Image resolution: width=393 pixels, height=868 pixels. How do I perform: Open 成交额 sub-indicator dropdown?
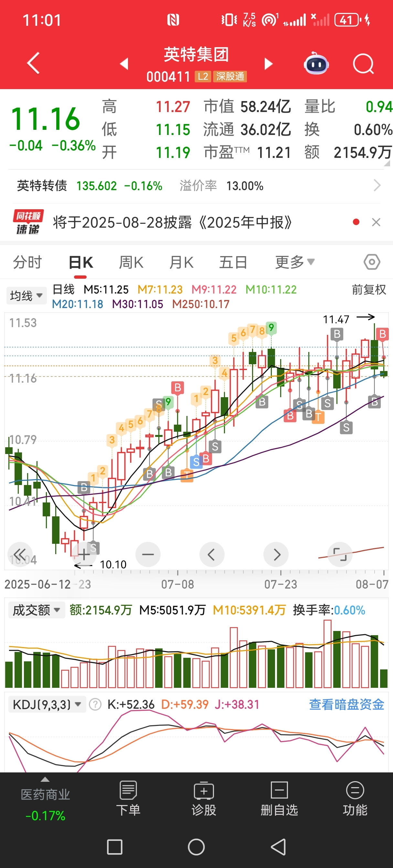[x=37, y=610]
